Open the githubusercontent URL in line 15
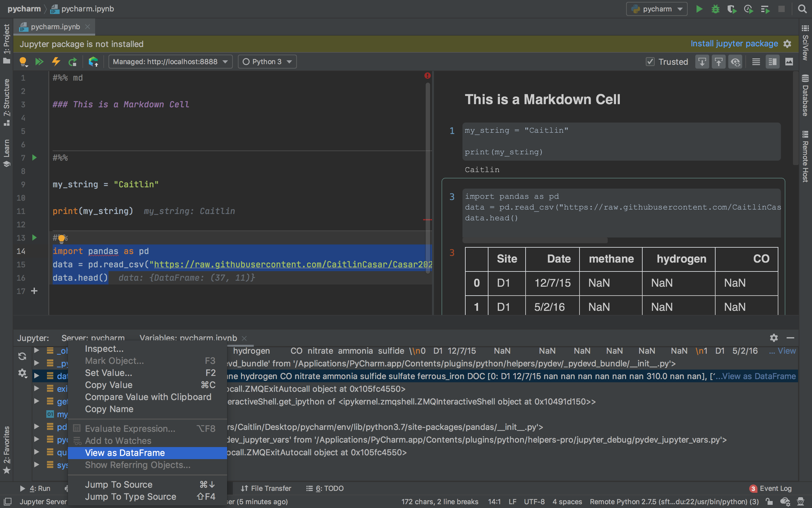Screen dimensions: 812x508 point(293,264)
